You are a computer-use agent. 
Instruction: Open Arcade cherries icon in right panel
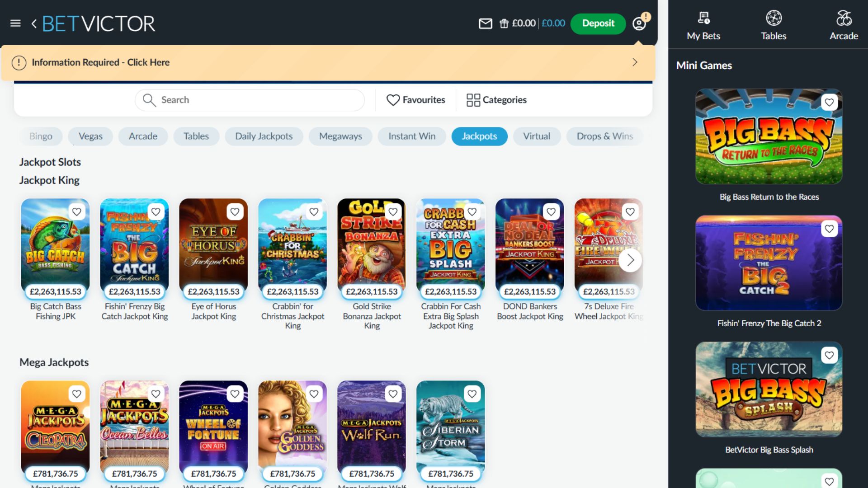click(844, 18)
